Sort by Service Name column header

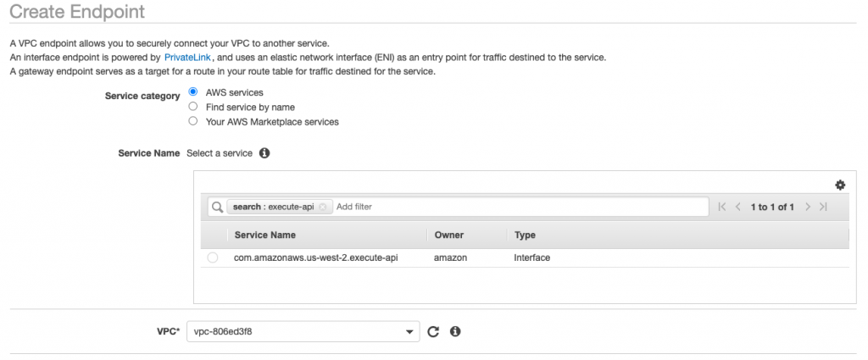(265, 235)
